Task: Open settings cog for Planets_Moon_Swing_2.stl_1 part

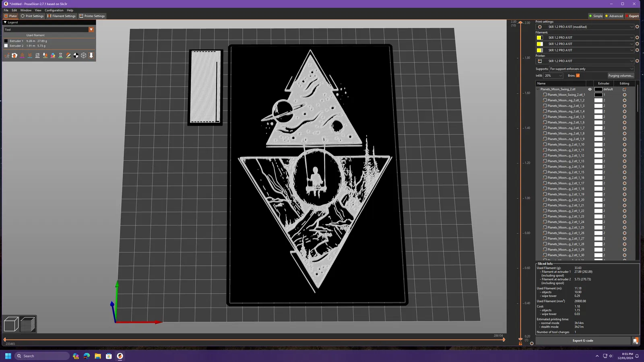Action: (624, 95)
